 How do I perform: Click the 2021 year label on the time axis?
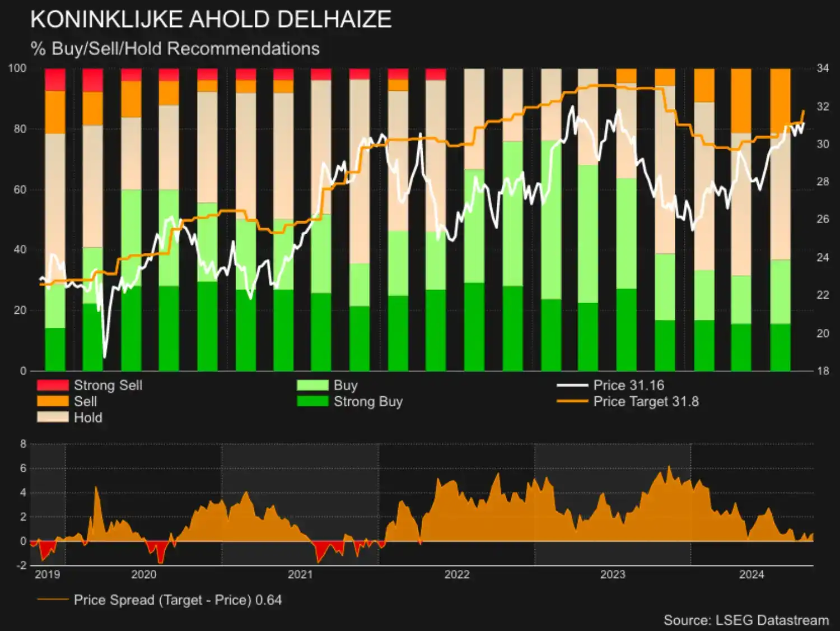pos(300,574)
